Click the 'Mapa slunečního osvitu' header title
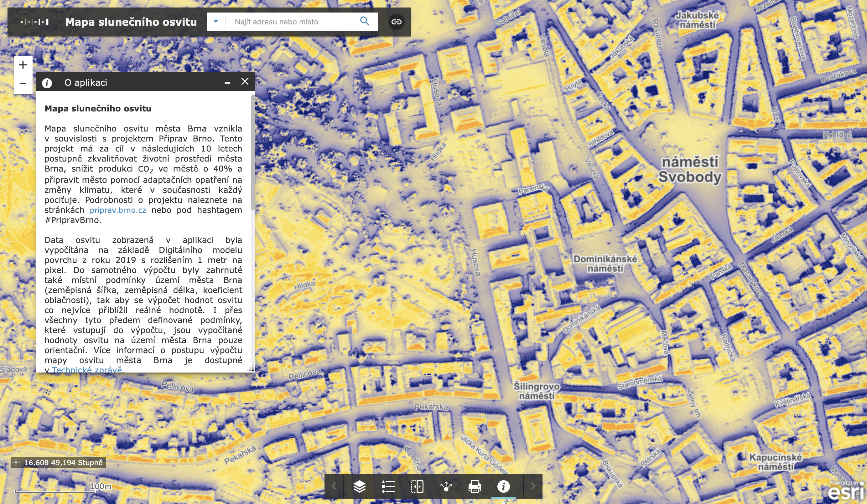The width and height of the screenshot is (867, 504). (131, 22)
